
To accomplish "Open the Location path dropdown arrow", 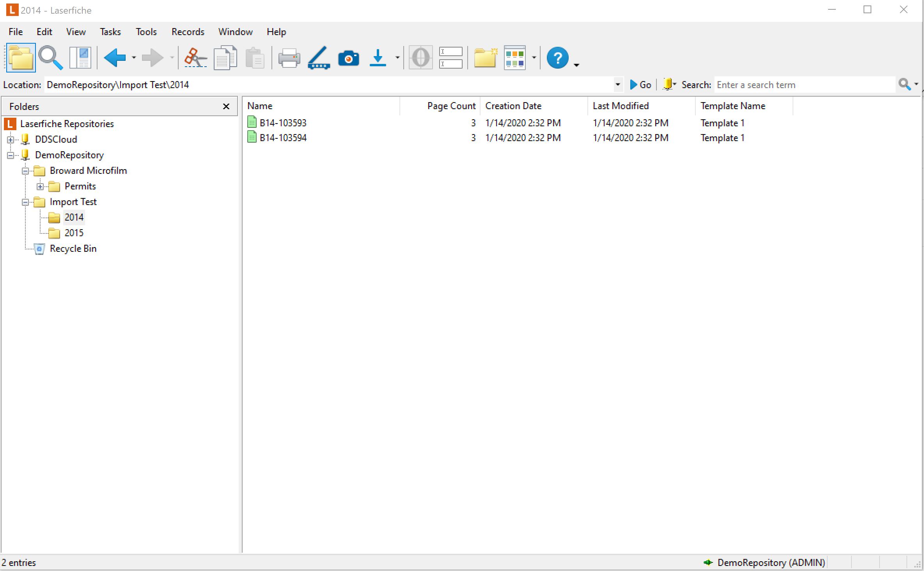I will tap(617, 85).
